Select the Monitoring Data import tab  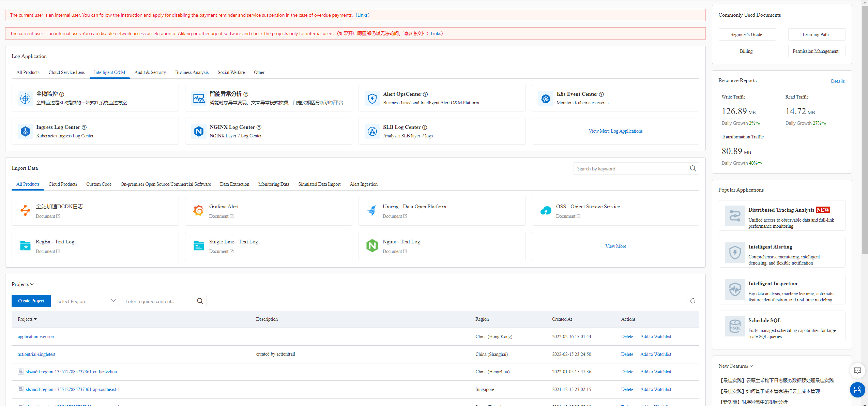(x=274, y=184)
